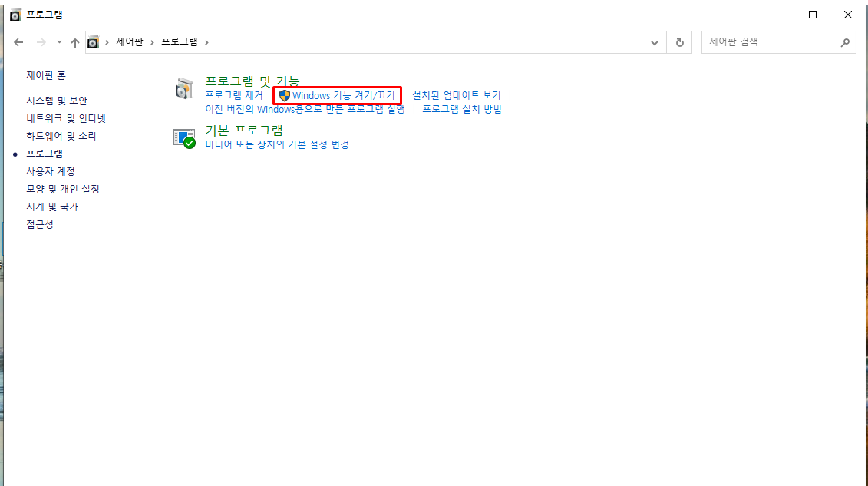Image resolution: width=868 pixels, height=486 pixels.
Task: Expand chevron after 제어판 breadcrumb
Action: coord(152,42)
